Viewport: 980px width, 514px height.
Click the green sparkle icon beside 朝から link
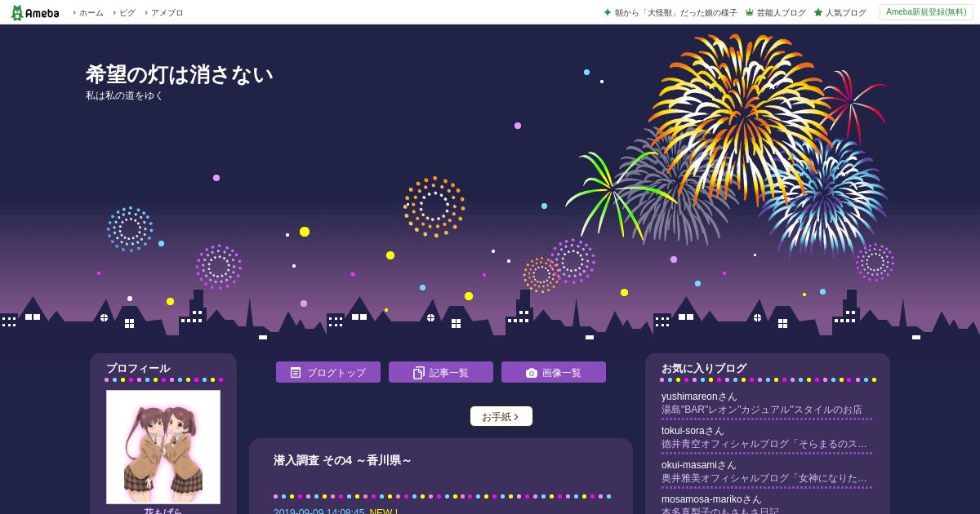point(608,12)
